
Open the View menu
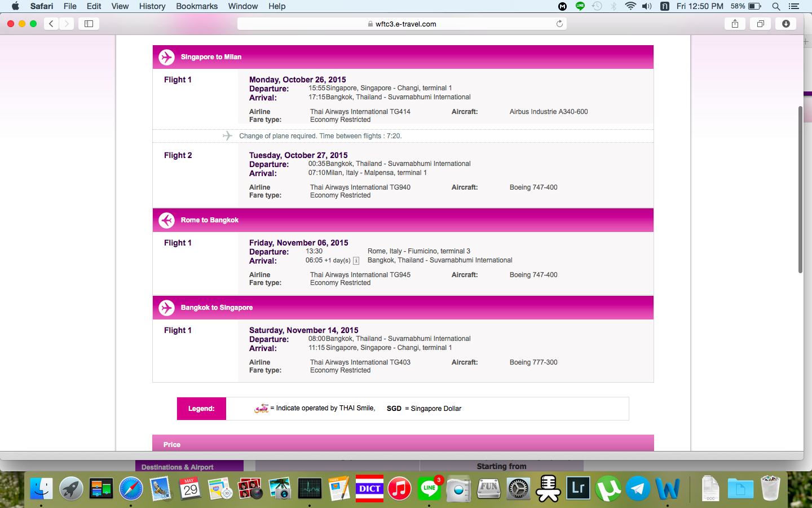pyautogui.click(x=120, y=6)
